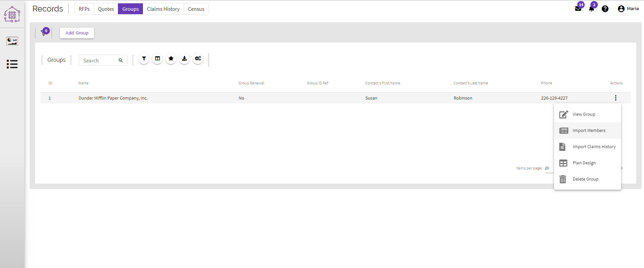Toggle the row actions three-dot menu
Screen dimensions: 644x268
coord(615,98)
